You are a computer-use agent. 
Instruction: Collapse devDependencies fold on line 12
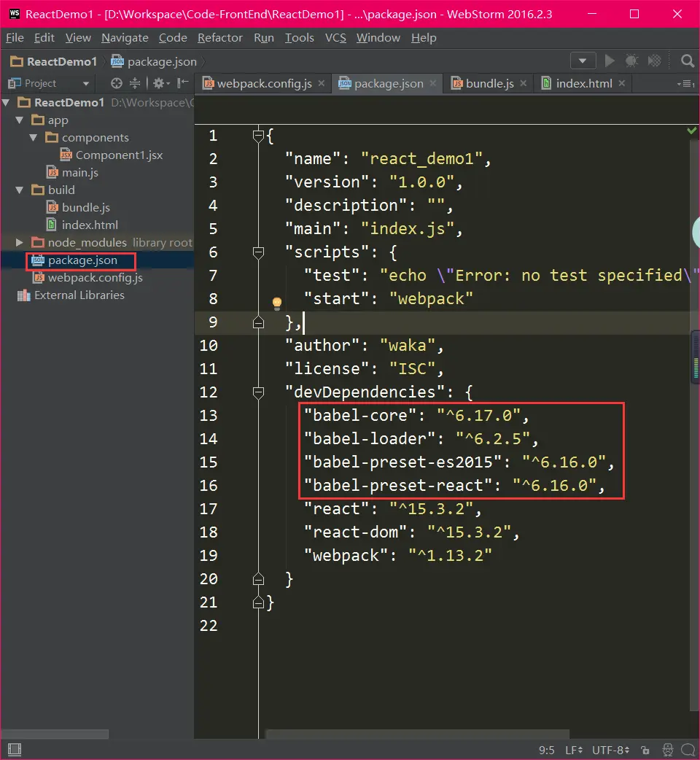coord(258,392)
